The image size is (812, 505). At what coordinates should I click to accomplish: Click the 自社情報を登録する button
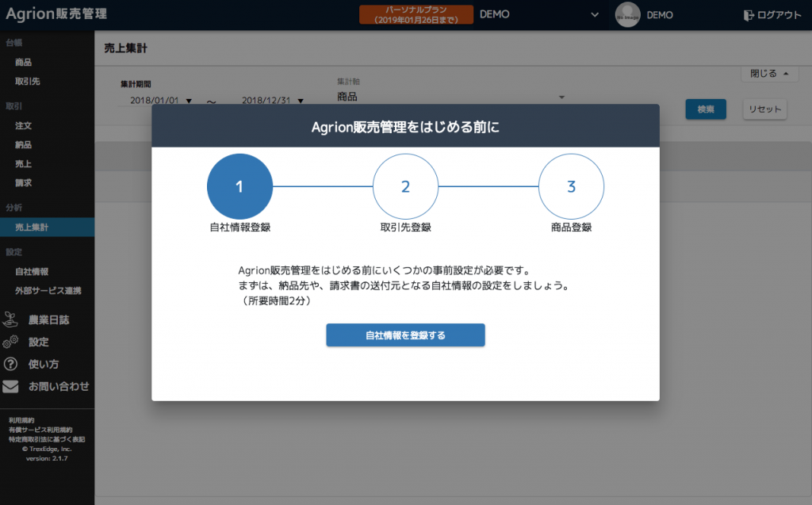(x=405, y=335)
